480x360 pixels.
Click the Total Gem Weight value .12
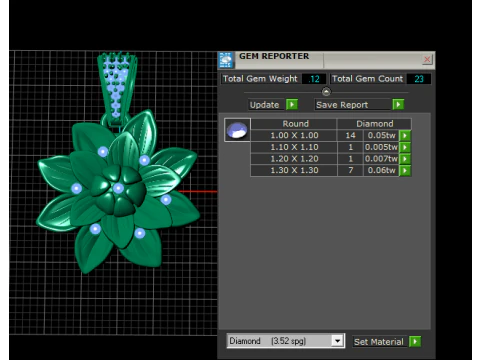[x=314, y=79]
